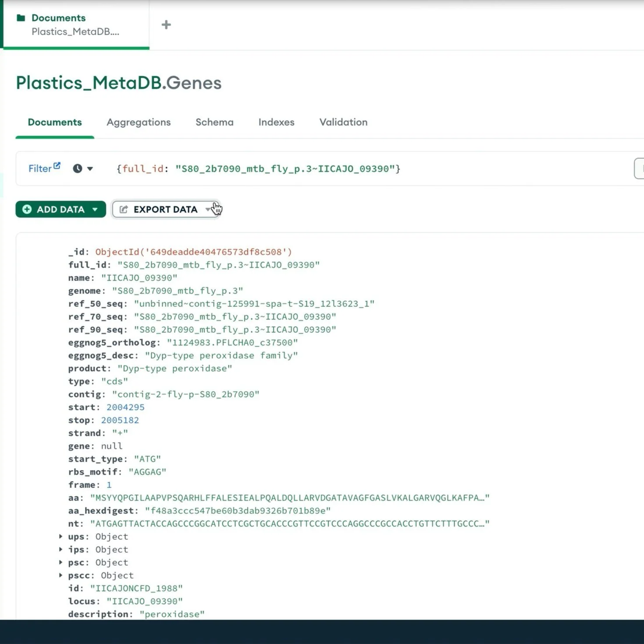Expand the ups Object field
This screenshot has width=644, height=644.
[60, 536]
